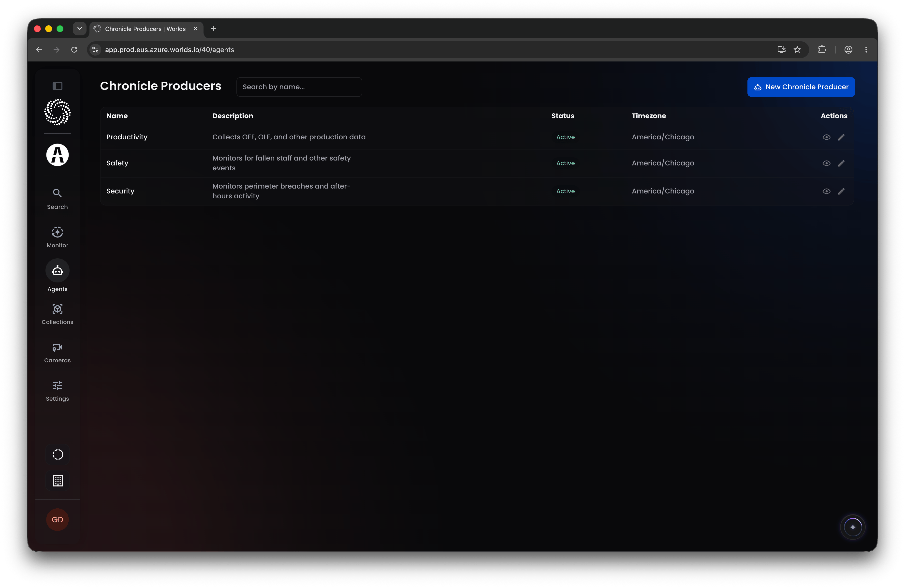Click the Name column header

pos(117,116)
